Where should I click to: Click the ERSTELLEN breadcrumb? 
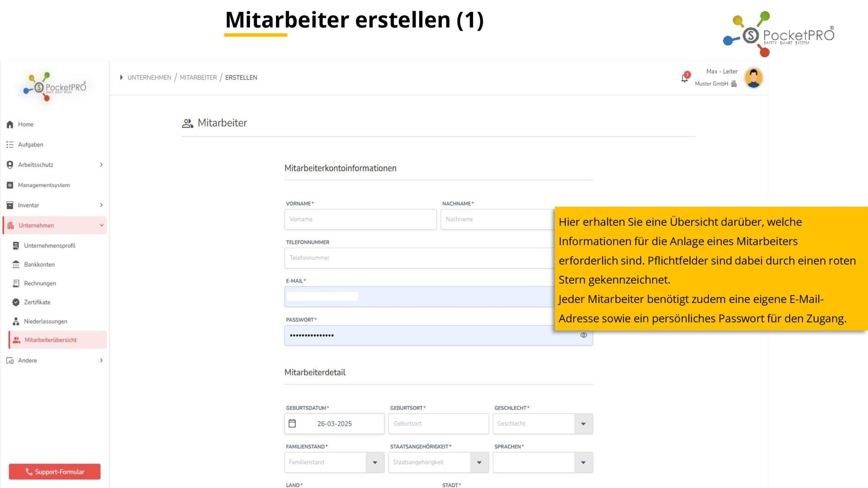241,78
